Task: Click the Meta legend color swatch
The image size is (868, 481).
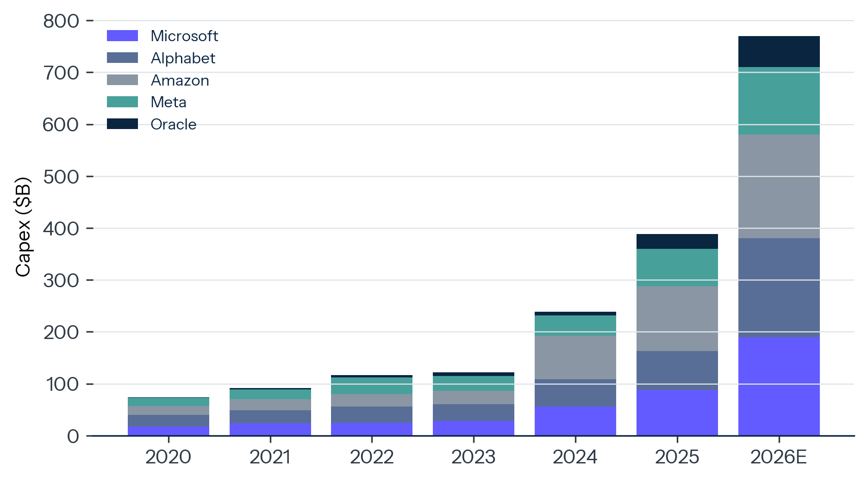Action: [x=122, y=102]
